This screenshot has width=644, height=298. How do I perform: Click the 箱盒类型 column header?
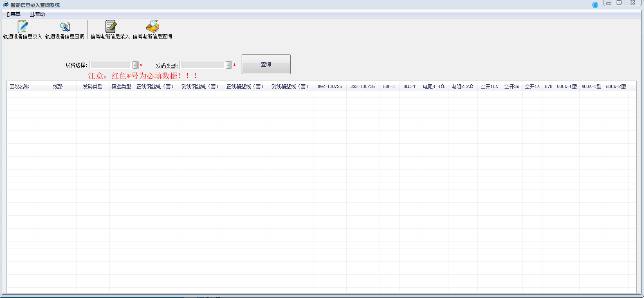(x=121, y=86)
